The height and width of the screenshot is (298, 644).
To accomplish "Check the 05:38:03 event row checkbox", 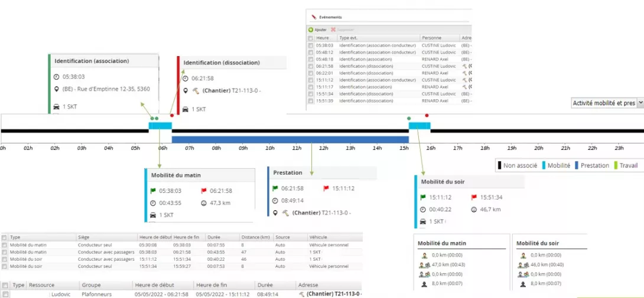I will click(311, 45).
